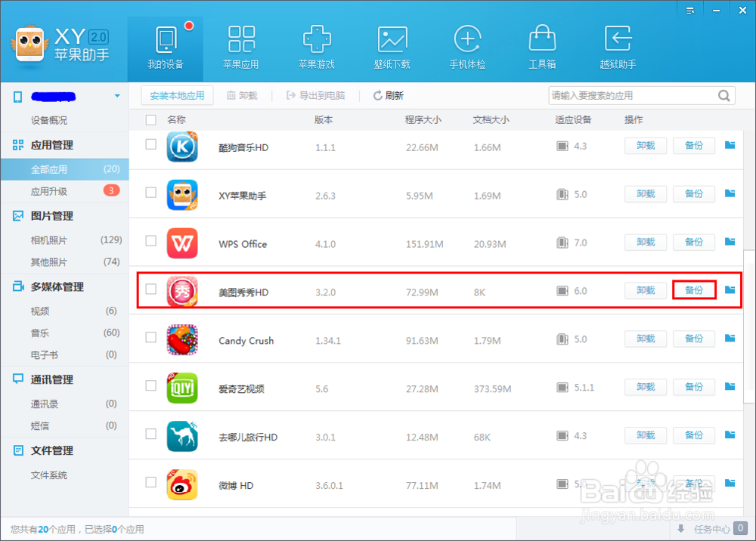
Task: Uninstall 酷狗音乐HD with 卸载 button
Action: [646, 146]
